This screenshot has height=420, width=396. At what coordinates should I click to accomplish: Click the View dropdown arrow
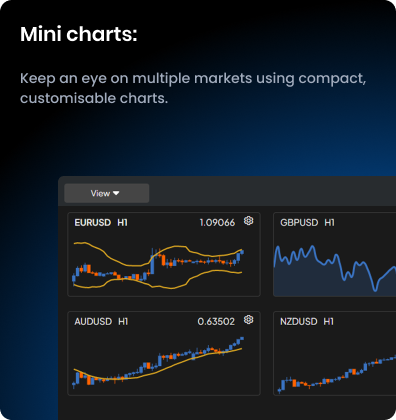116,193
